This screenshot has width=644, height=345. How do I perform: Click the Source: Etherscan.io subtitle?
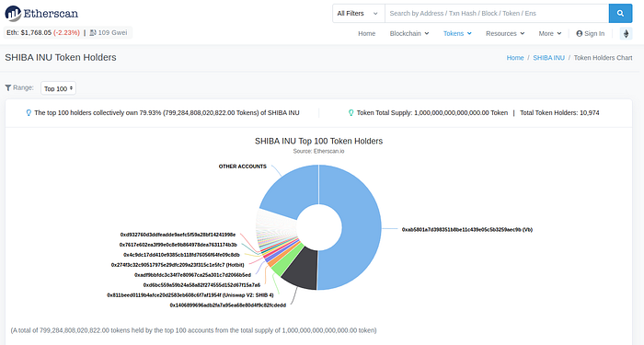(x=318, y=151)
